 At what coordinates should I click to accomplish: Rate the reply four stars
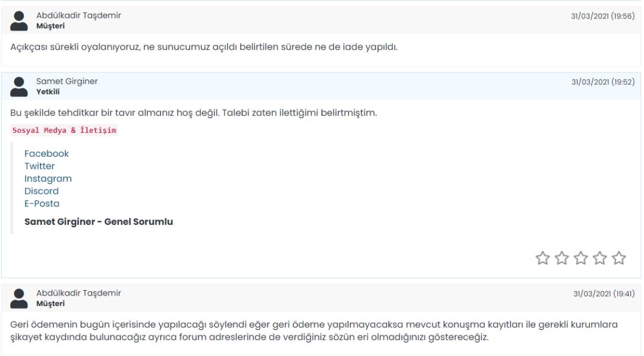(599, 258)
